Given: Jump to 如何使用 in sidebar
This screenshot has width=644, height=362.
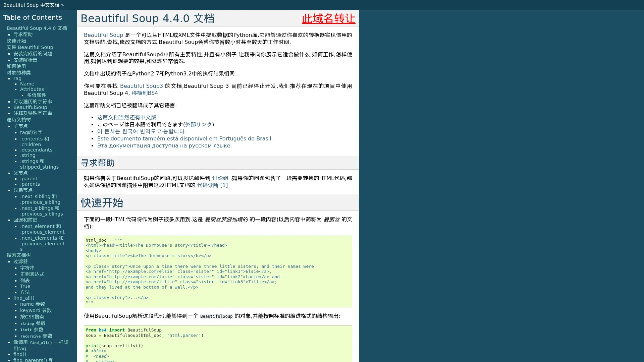Looking at the screenshot, I should tap(16, 66).
